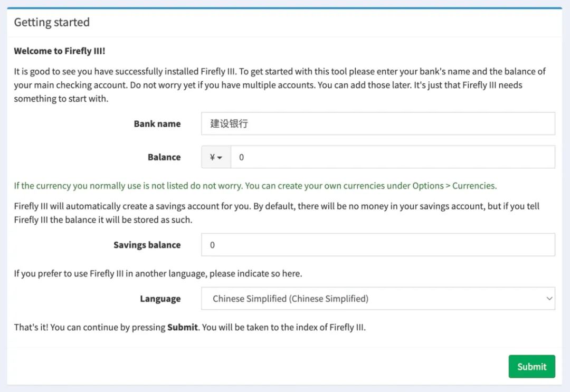Click the green Submit button
The width and height of the screenshot is (570, 392).
(531, 366)
